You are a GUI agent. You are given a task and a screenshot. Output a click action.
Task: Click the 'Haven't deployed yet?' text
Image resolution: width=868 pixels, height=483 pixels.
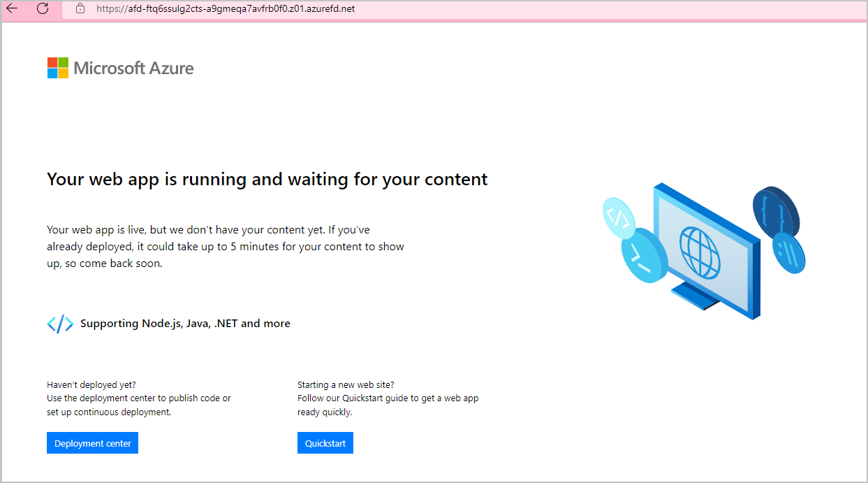(x=91, y=384)
